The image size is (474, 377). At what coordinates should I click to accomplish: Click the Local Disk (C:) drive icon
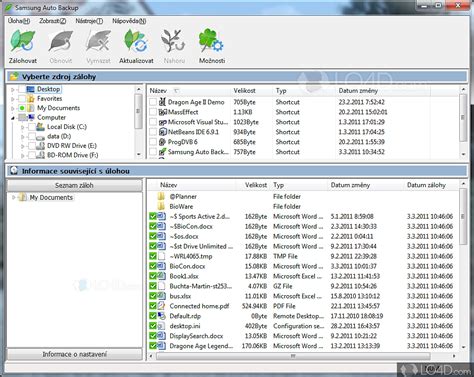coord(40,127)
